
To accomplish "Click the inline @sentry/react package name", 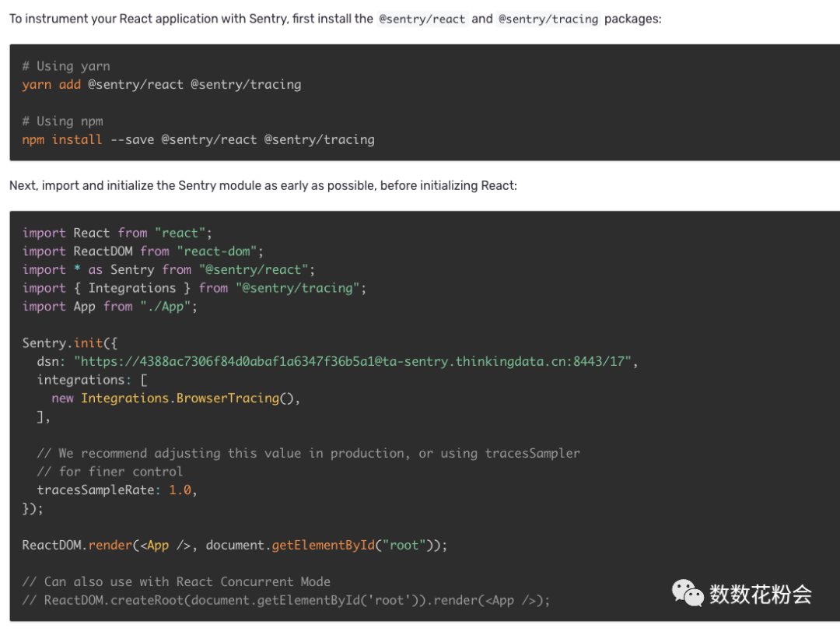I will tap(422, 19).
